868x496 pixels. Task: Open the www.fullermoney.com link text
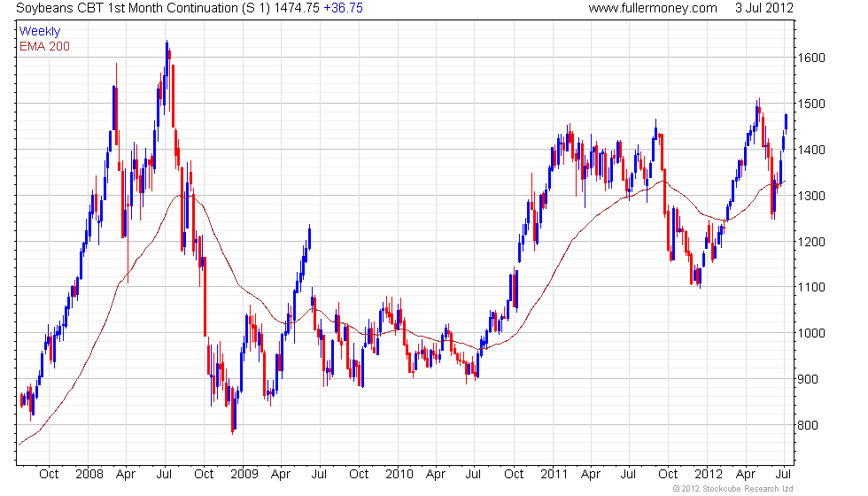[653, 8]
